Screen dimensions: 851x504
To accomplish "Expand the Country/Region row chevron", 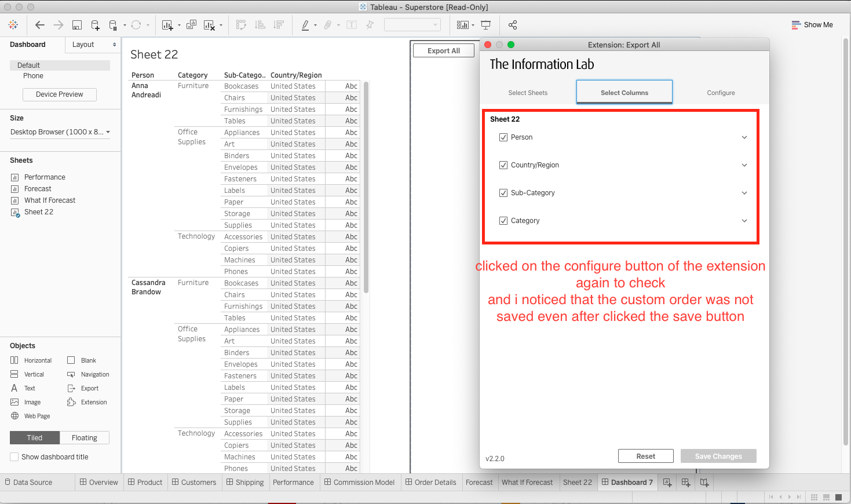I will (x=744, y=165).
